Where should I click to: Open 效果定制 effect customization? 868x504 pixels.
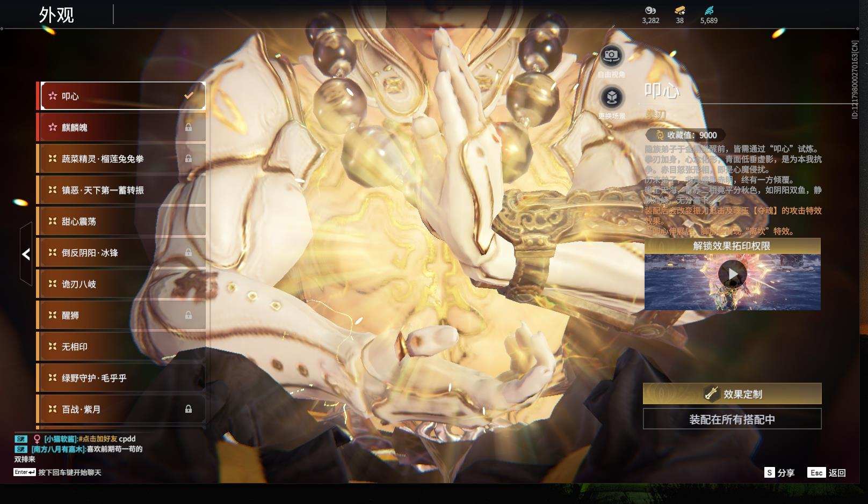pyautogui.click(x=732, y=394)
